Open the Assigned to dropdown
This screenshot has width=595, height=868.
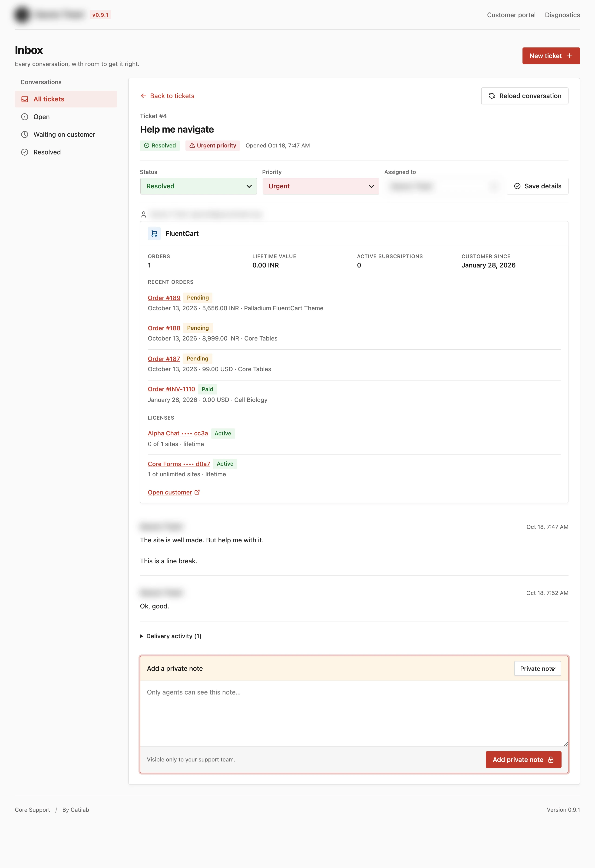pyautogui.click(x=443, y=186)
